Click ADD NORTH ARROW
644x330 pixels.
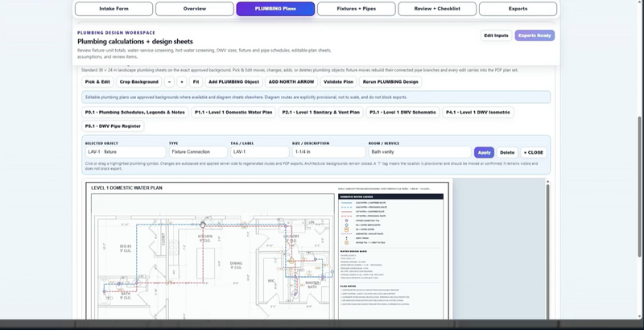click(x=291, y=81)
